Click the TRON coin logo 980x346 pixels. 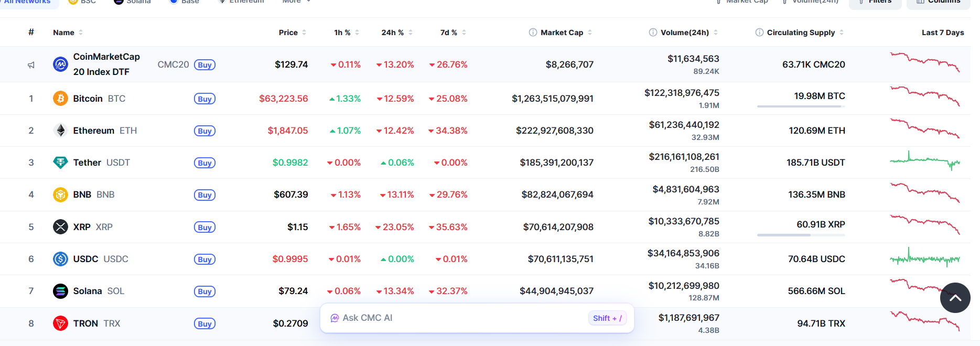point(60,323)
